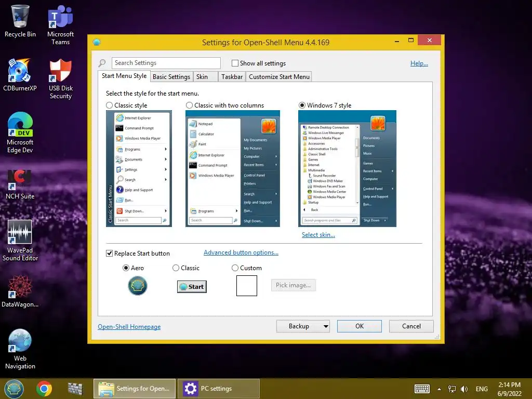Toggle the Replace Start button checkbox
The width and height of the screenshot is (532, 399).
[109, 253]
